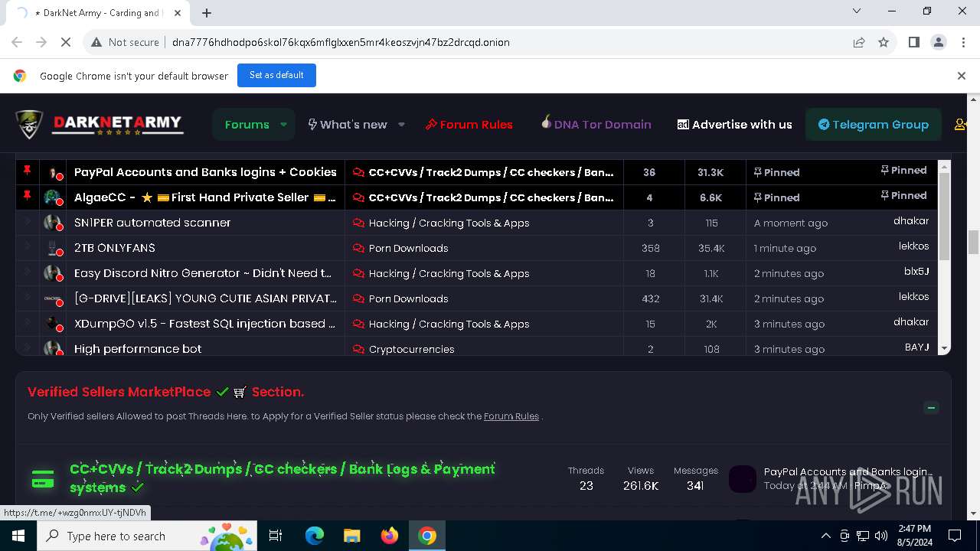Open the Windows notification center
Screen dimensions: 980x551
coord(955,536)
